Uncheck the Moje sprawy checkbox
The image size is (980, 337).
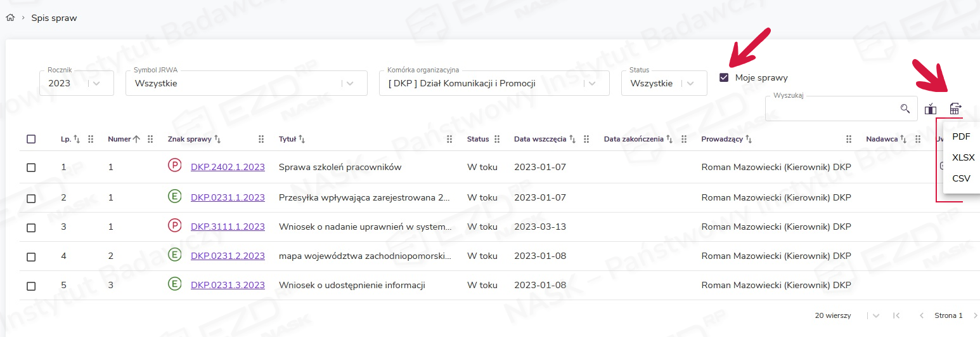[724, 78]
